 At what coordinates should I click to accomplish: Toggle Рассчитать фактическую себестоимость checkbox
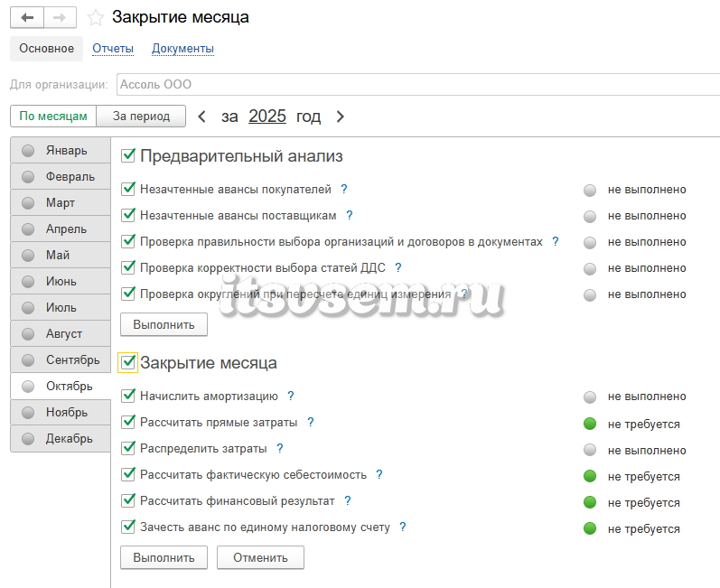click(x=128, y=473)
